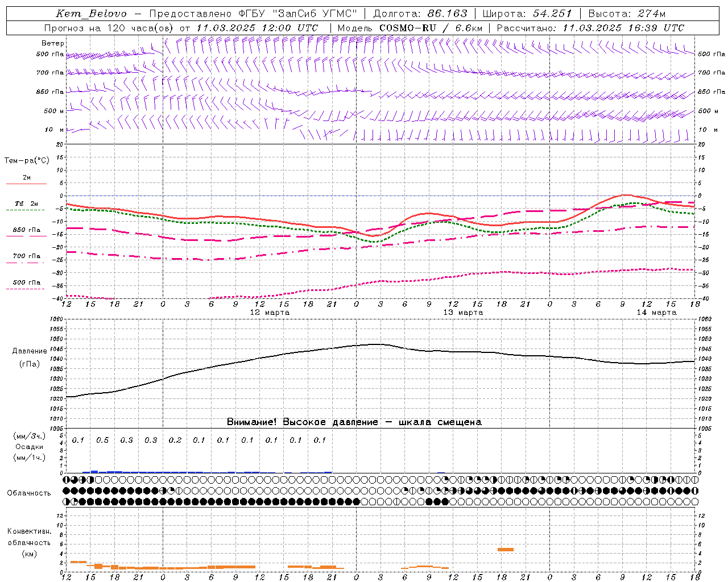728x582 pixels.
Task: Click the 12 марта date label
Action: pos(270,313)
